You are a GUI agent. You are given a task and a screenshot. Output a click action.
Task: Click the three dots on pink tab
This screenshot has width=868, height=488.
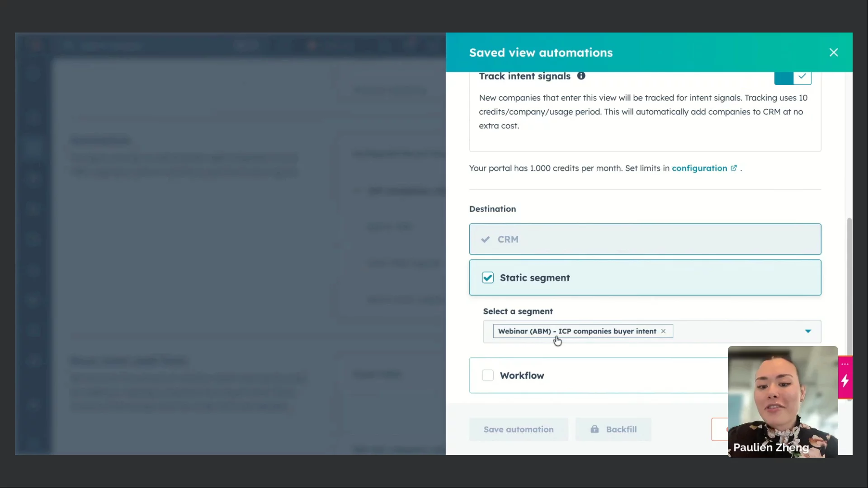click(x=845, y=364)
